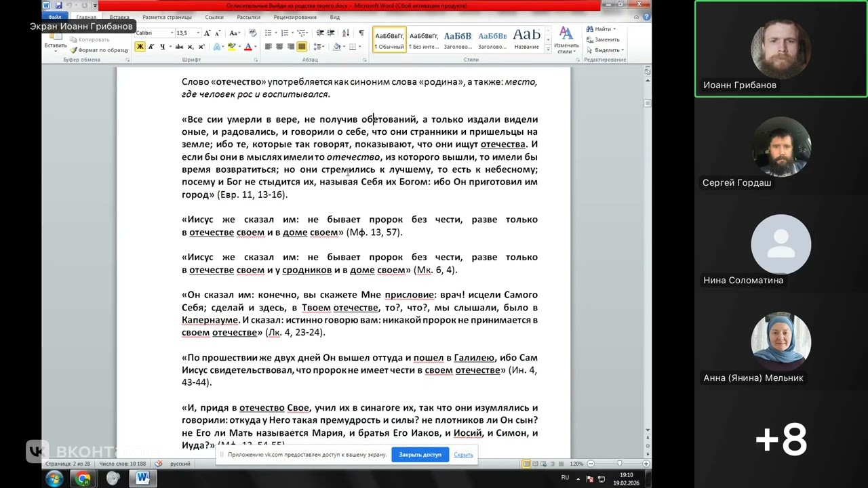Open the Файл (File) tab
The width and height of the screenshot is (868, 488).
[x=55, y=17]
